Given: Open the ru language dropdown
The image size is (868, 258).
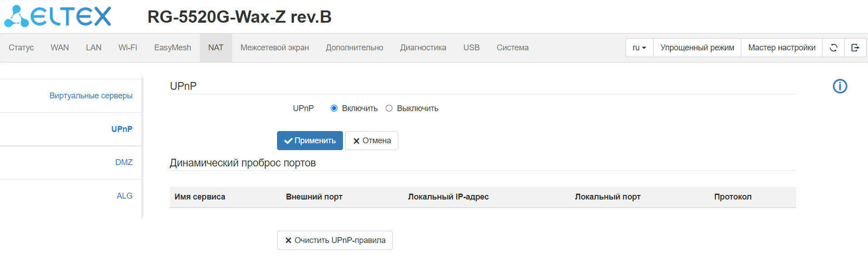Looking at the screenshot, I should [639, 48].
